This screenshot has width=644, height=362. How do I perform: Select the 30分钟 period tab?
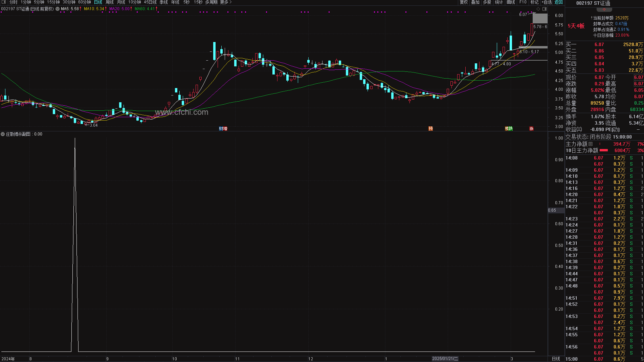(69, 2)
